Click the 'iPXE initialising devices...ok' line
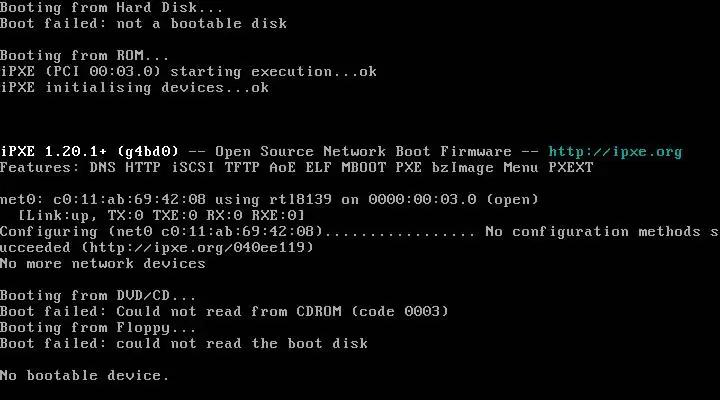720x400 pixels. (x=135, y=88)
